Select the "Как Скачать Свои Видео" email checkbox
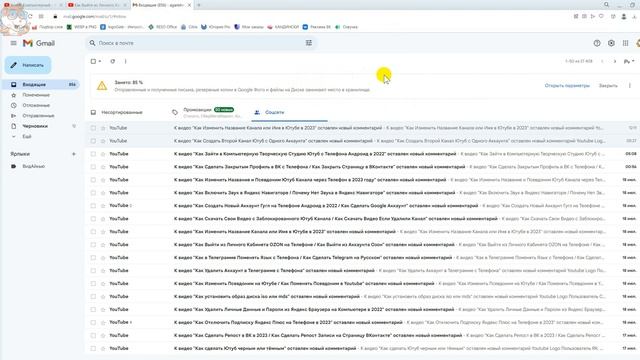Screen dimensions: 640x360 [93, 219]
